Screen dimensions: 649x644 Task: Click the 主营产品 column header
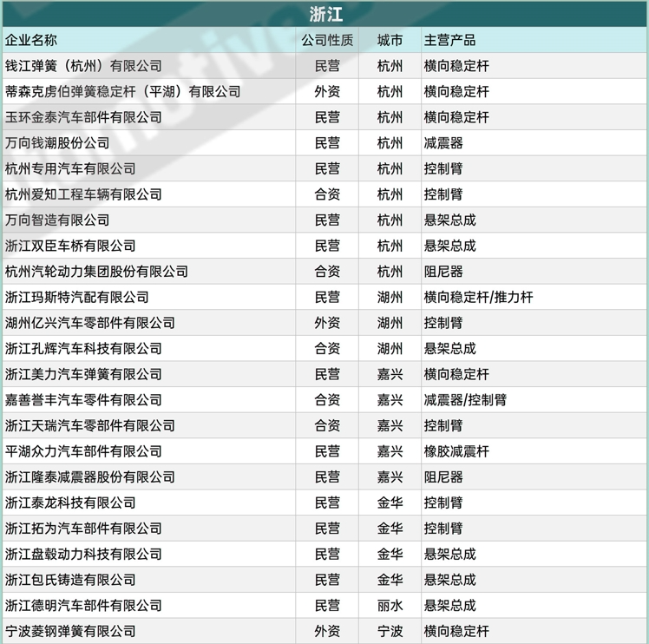449,40
